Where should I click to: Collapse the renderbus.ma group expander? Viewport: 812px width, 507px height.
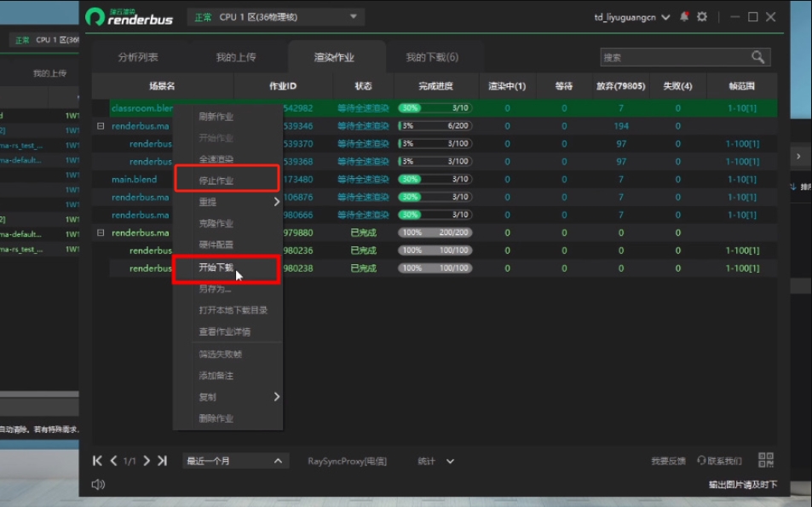tap(101, 125)
